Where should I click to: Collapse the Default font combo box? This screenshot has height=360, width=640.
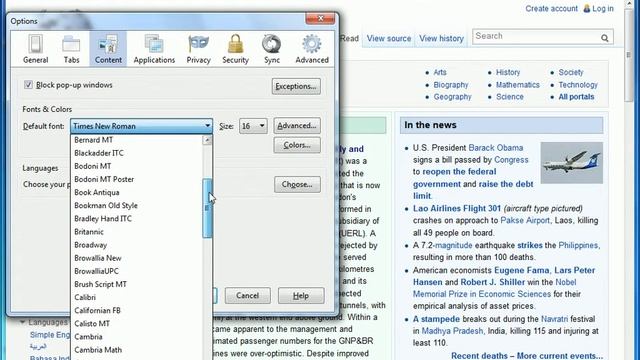point(141,126)
